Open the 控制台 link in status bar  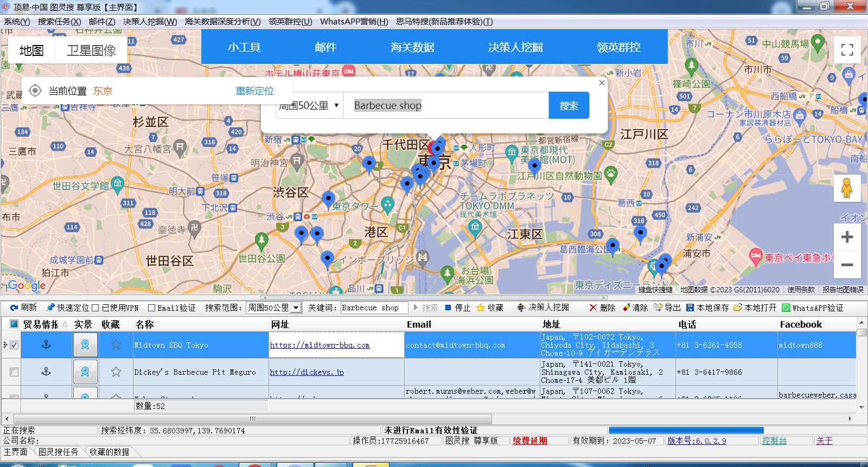pyautogui.click(x=774, y=440)
